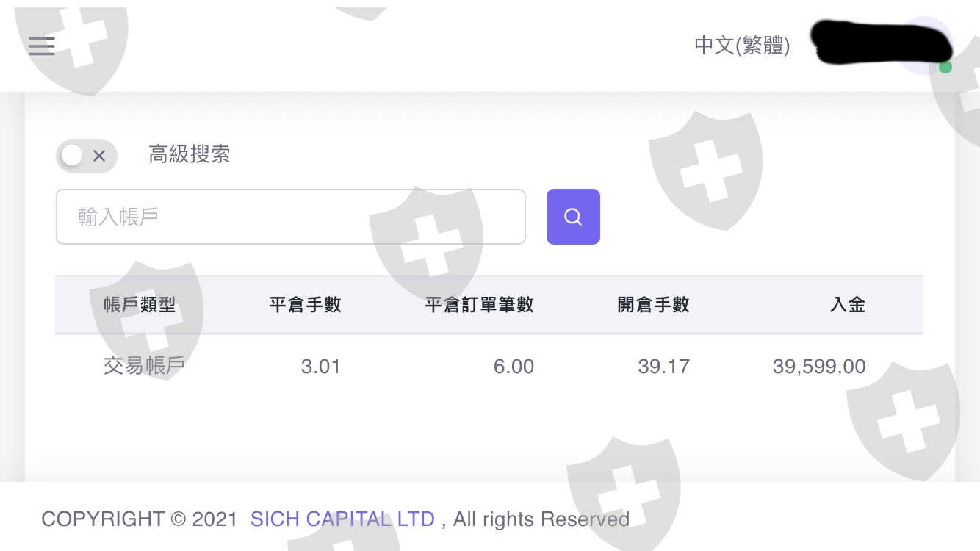This screenshot has width=980, height=551.
Task: Click the 39,599.00 deposit value
Action: 819,367
